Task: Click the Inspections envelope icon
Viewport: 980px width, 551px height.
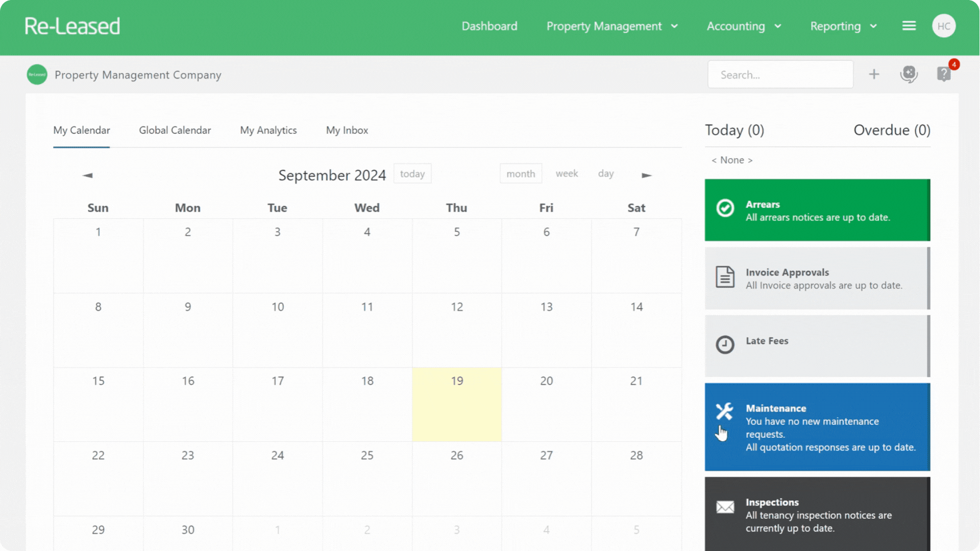Action: (725, 507)
